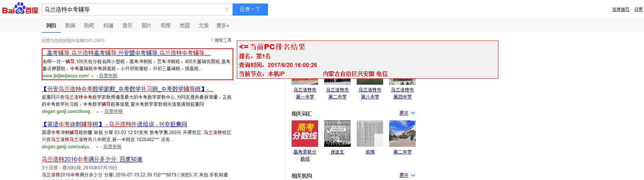644x180 pixels.
Task: Clear the search box with X icon
Action: [x=227, y=10]
